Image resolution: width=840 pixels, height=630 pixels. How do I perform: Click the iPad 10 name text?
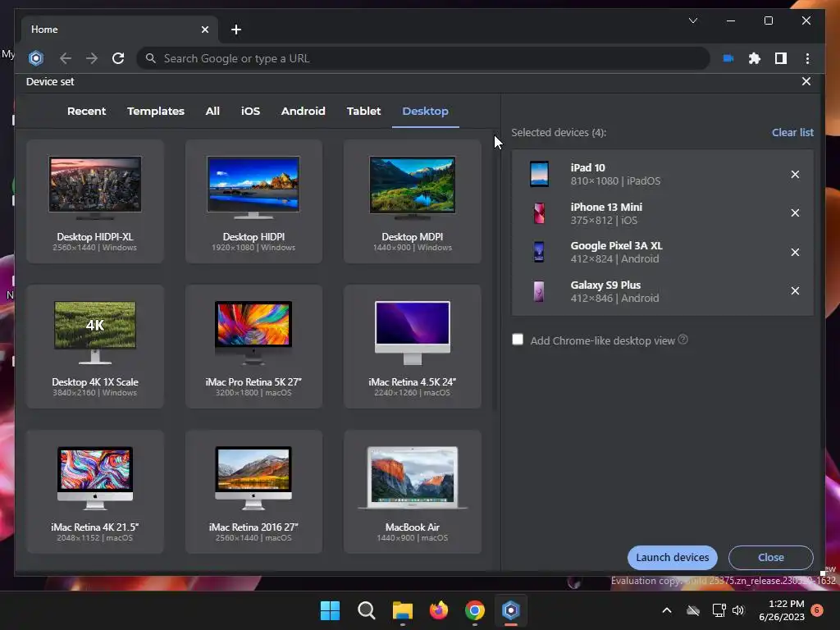[x=587, y=167]
